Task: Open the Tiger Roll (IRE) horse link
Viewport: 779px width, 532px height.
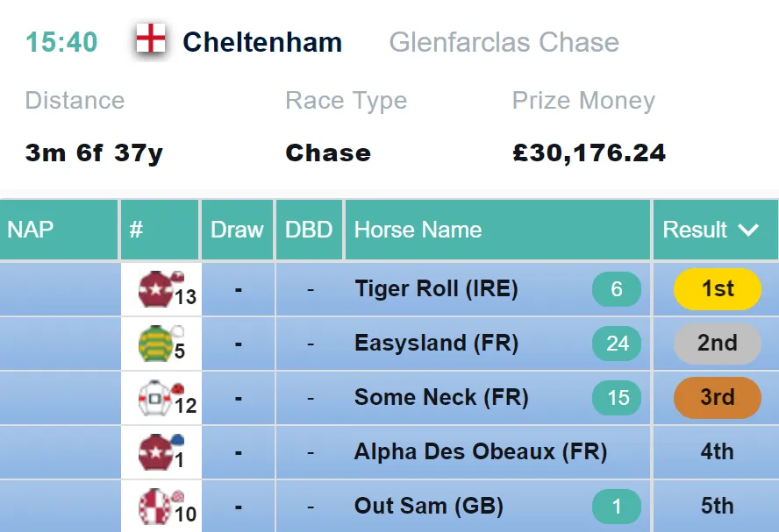Action: coord(436,289)
